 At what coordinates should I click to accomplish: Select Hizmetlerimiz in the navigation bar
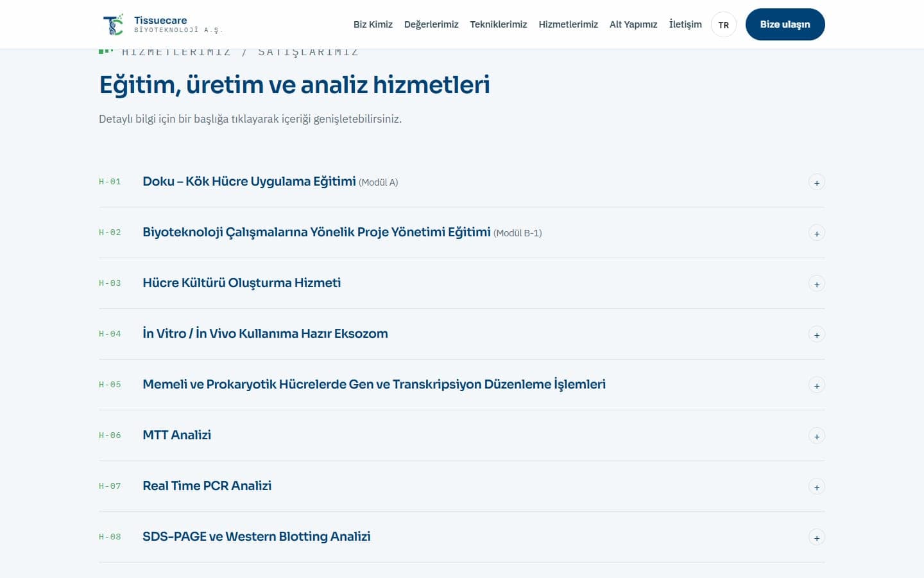[x=568, y=24]
